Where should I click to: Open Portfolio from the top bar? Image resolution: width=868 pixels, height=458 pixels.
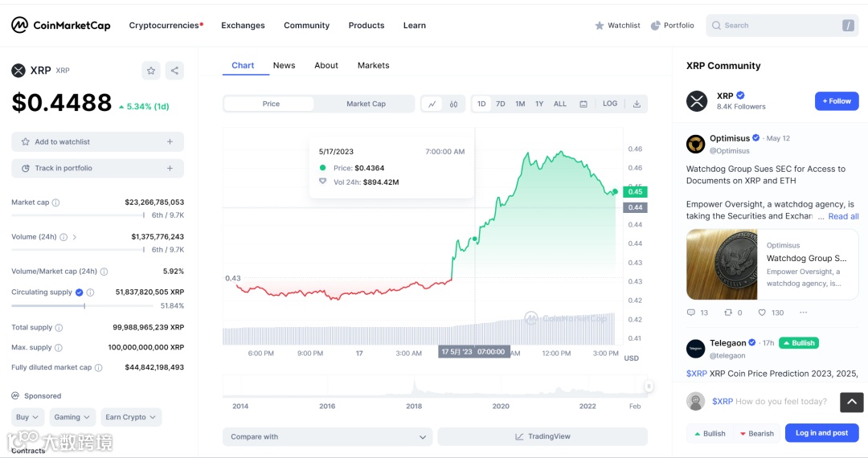point(673,26)
